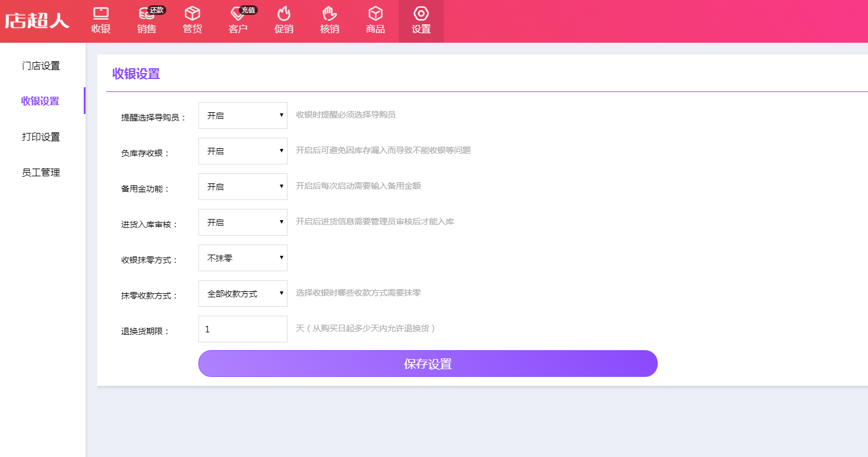Screen dimensions: 868x457
Task: Open the 销售 sales icon
Action: (147, 21)
